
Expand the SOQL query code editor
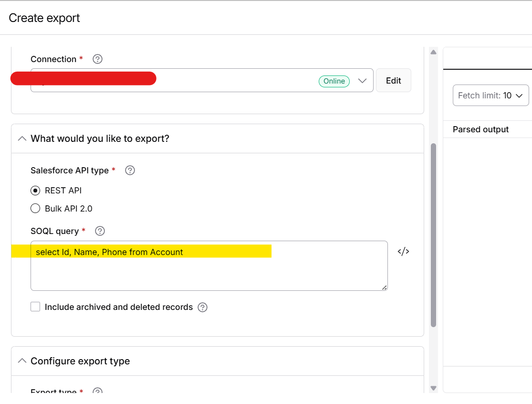[x=403, y=251]
